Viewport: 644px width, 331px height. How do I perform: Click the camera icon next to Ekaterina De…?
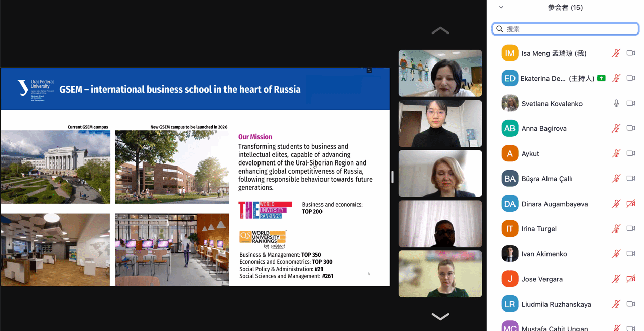(x=631, y=78)
